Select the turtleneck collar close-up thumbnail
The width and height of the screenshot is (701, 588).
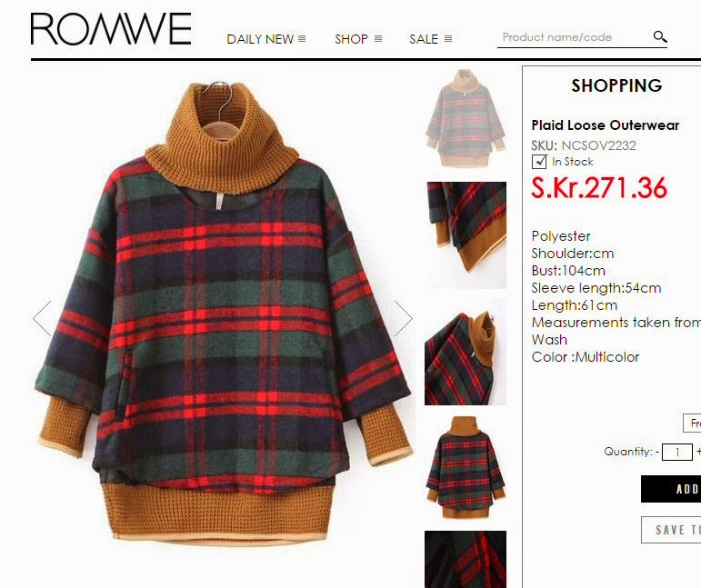(466, 352)
